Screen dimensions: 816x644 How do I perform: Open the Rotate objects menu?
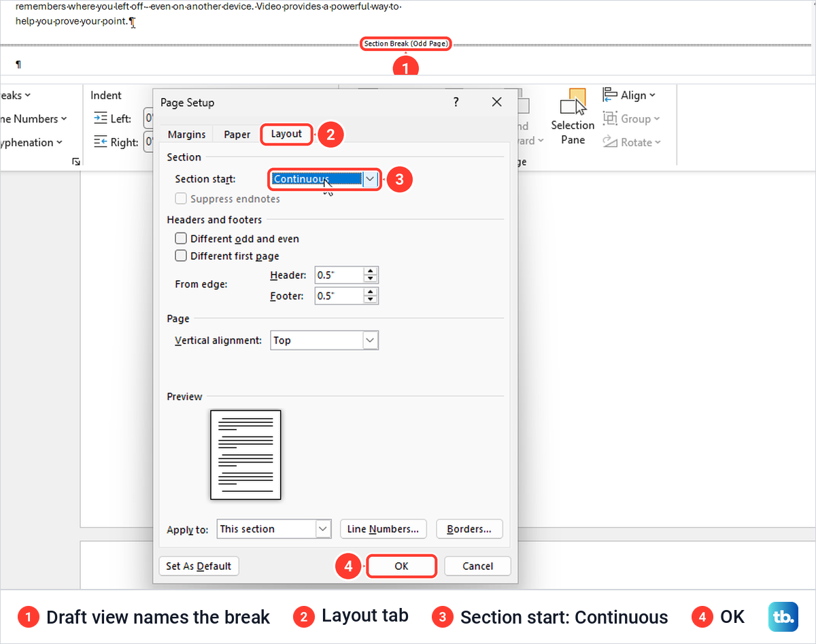631,142
